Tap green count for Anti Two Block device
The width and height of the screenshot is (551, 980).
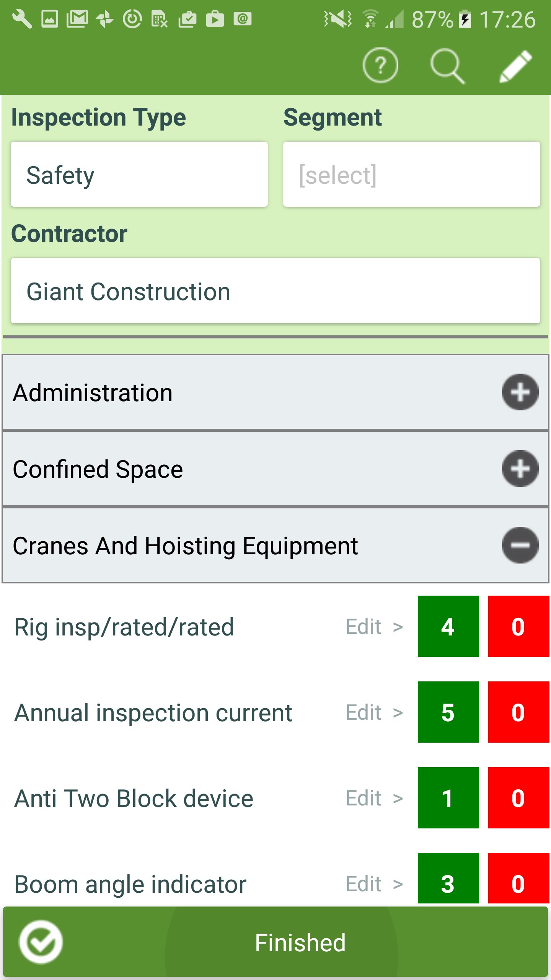pyautogui.click(x=448, y=798)
